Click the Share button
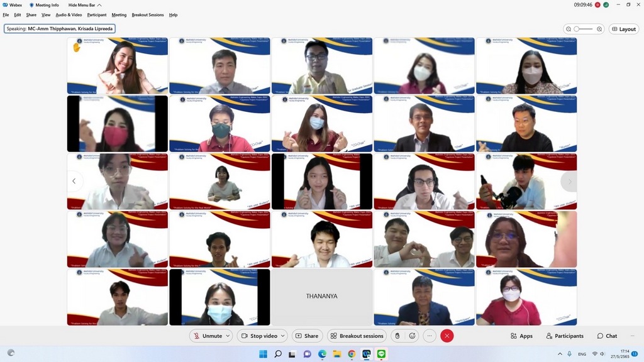This screenshot has width=644, height=362. coord(306,336)
